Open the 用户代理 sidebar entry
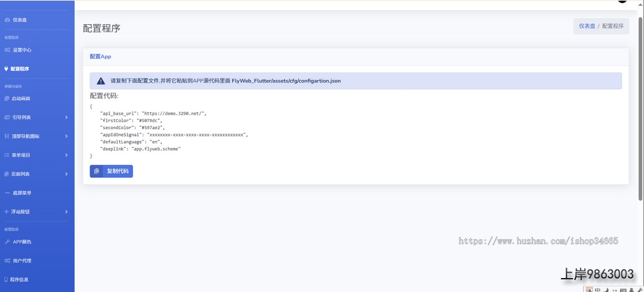The width and height of the screenshot is (644, 292). pos(22,260)
